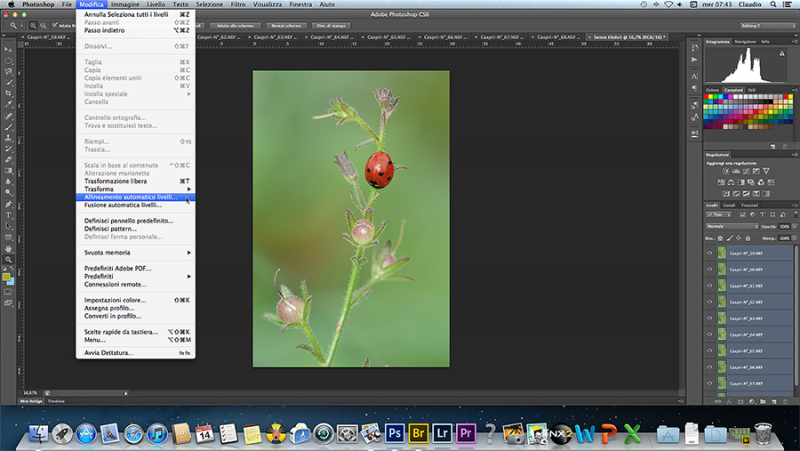Choose Passo indietro
Screen dimensions: 800x451
(135, 31)
